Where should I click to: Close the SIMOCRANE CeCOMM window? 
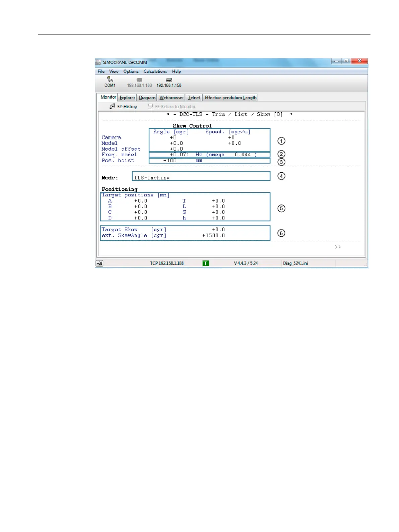click(359, 61)
